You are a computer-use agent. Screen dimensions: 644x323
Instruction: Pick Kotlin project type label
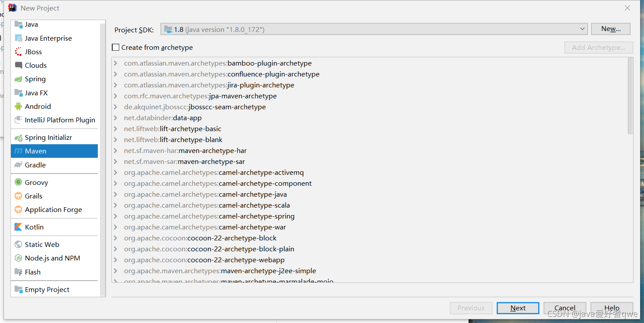34,227
